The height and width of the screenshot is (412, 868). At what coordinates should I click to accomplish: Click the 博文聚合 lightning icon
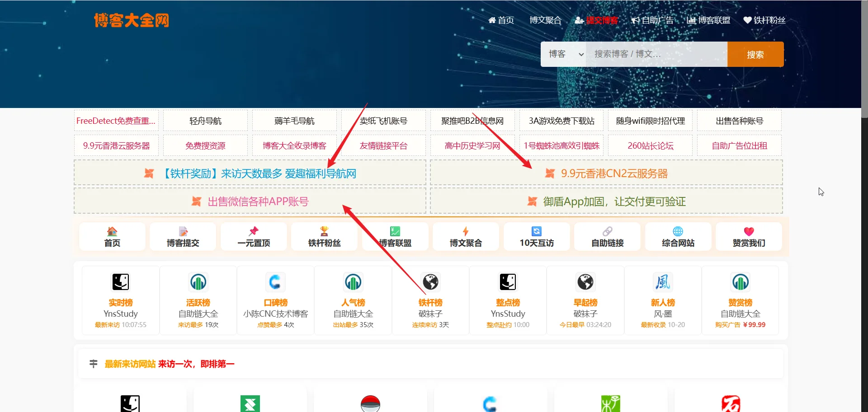click(x=466, y=231)
